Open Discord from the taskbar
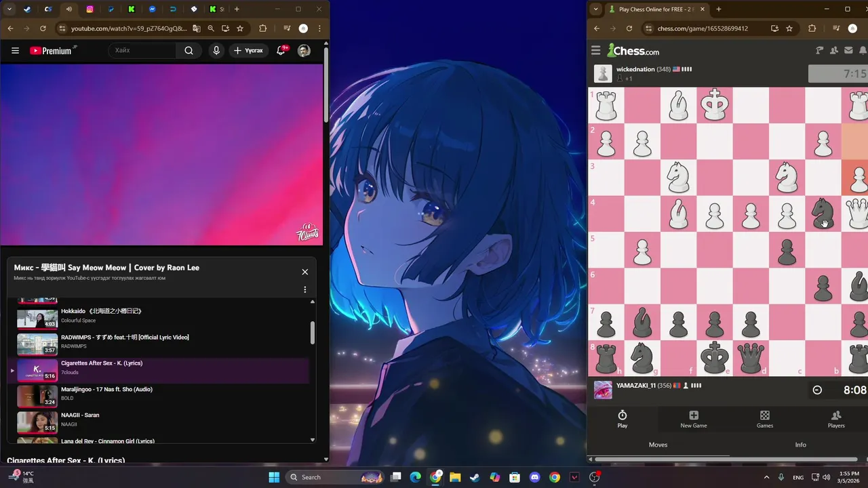868x488 pixels. (x=535, y=477)
